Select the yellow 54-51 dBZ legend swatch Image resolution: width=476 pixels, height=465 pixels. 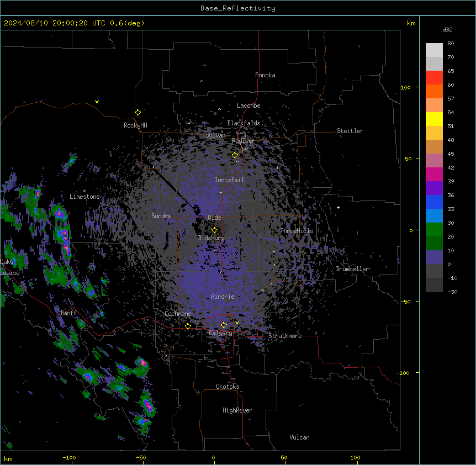(x=434, y=119)
